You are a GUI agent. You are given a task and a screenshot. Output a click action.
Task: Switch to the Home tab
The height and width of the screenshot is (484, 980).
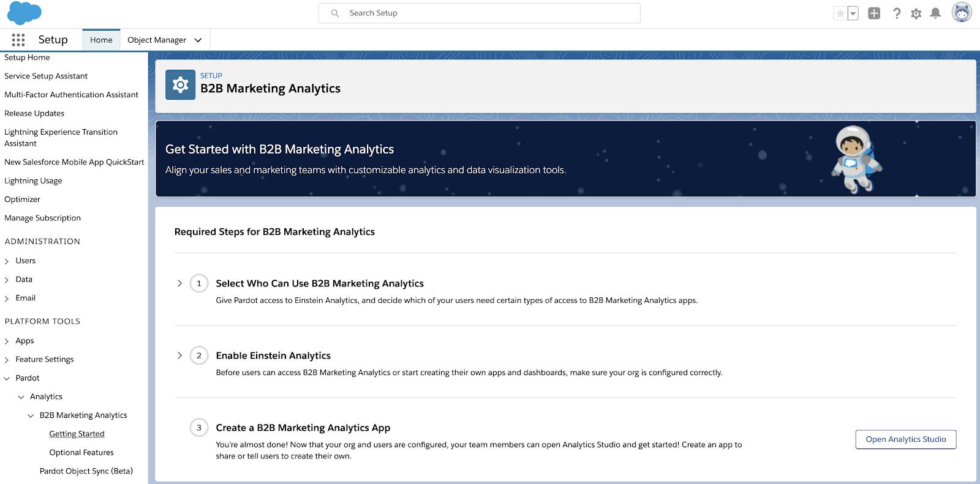tap(101, 40)
